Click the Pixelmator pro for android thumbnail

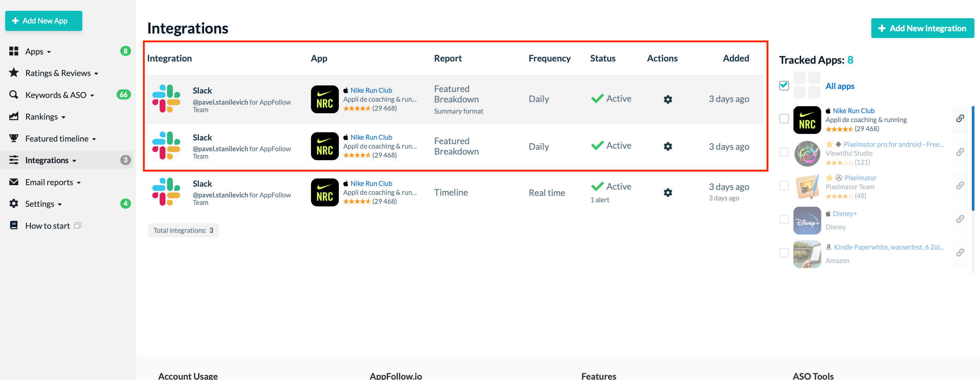tap(807, 153)
